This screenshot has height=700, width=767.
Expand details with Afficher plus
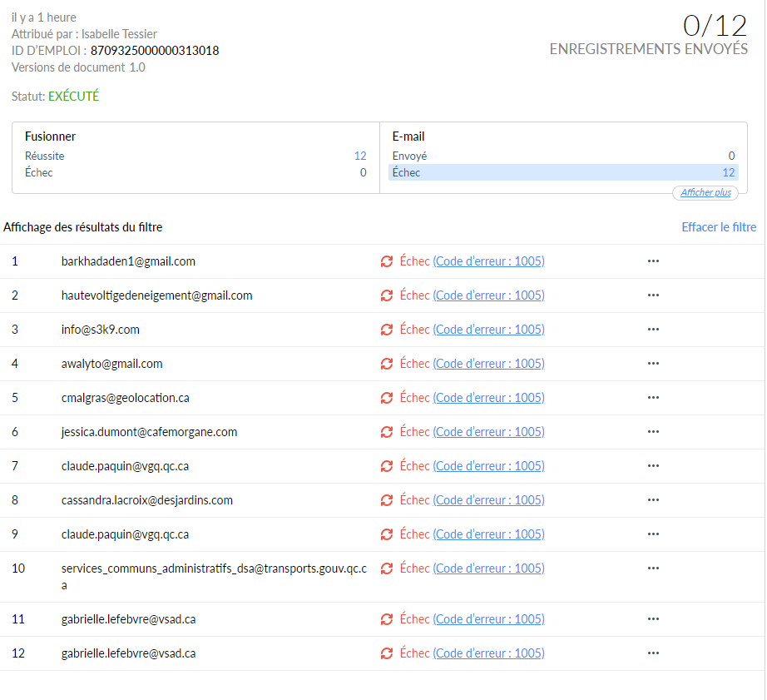pos(705,193)
